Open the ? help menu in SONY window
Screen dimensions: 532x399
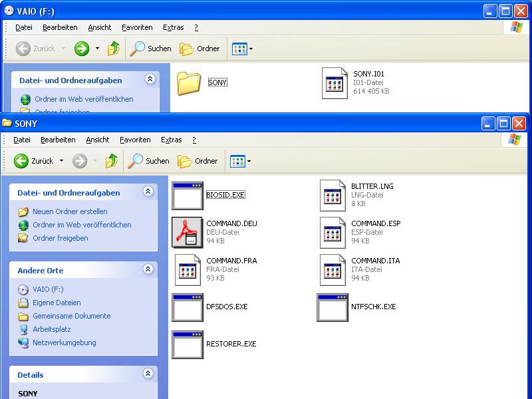click(x=194, y=140)
